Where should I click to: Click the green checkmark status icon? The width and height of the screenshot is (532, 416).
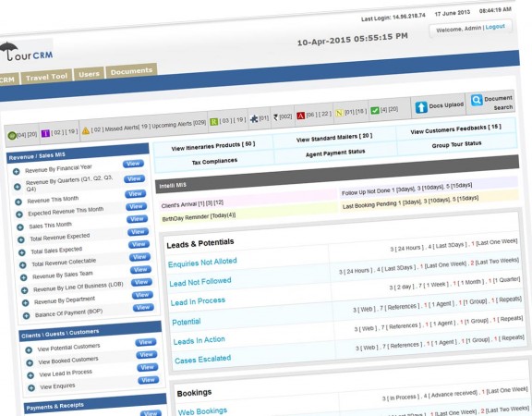tap(375, 111)
